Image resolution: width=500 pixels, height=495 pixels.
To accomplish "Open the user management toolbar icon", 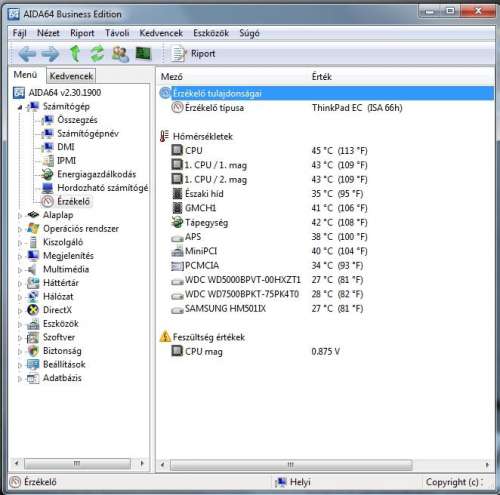I will 120,54.
